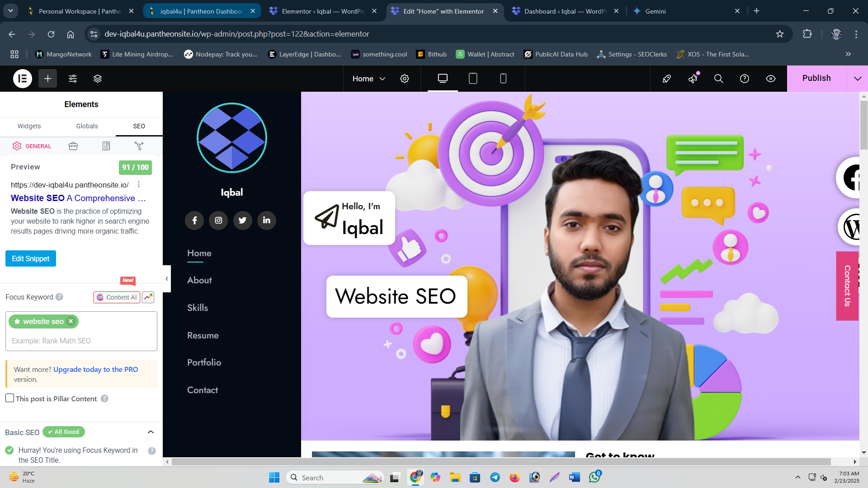Enable 'This post is Pillar Content' checkbox
This screenshot has height=488, width=868.
pyautogui.click(x=9, y=398)
